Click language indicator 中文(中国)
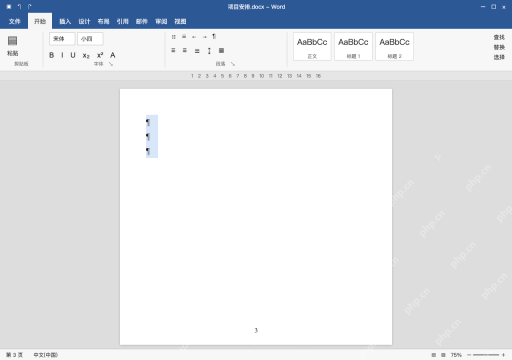This screenshot has height=360, width=512. [x=46, y=355]
